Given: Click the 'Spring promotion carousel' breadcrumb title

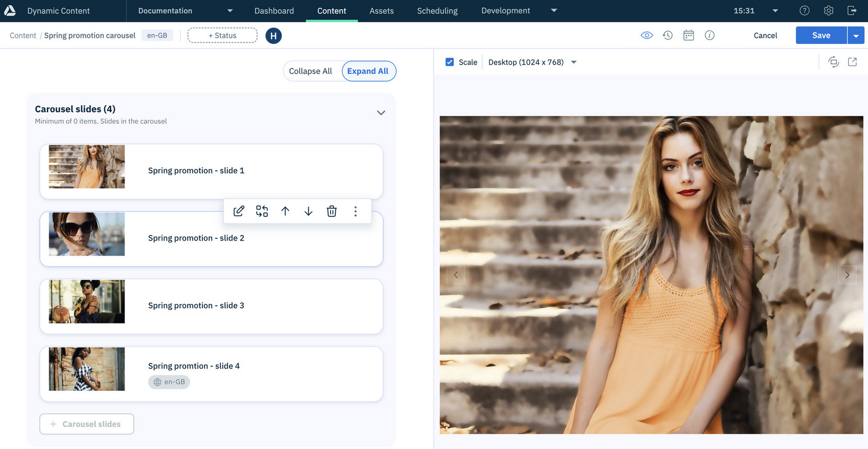Looking at the screenshot, I should (x=90, y=36).
